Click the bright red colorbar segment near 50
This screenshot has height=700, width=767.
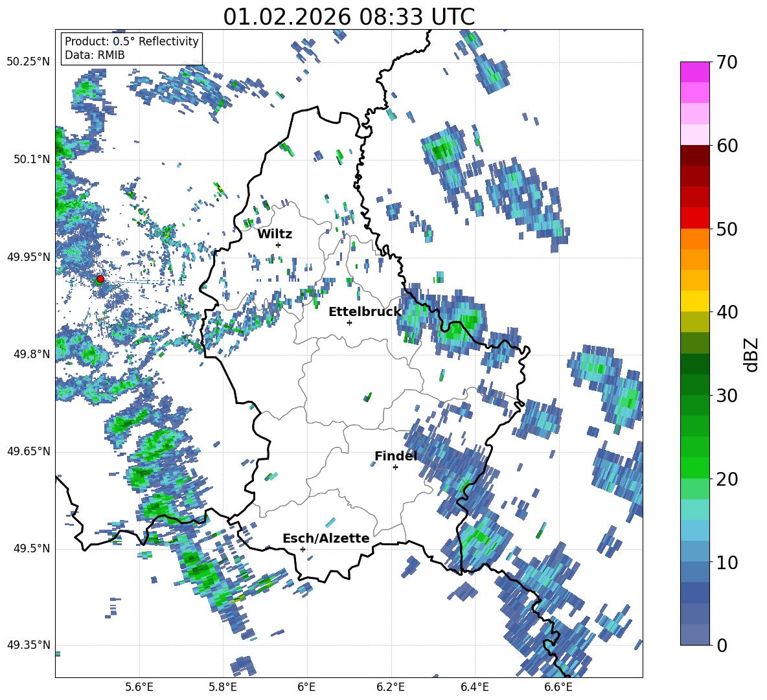tap(694, 218)
